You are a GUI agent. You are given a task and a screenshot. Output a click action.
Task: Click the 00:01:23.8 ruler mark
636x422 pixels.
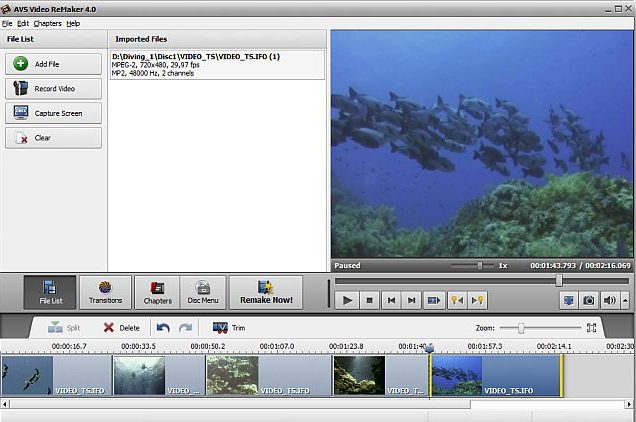pyautogui.click(x=346, y=346)
